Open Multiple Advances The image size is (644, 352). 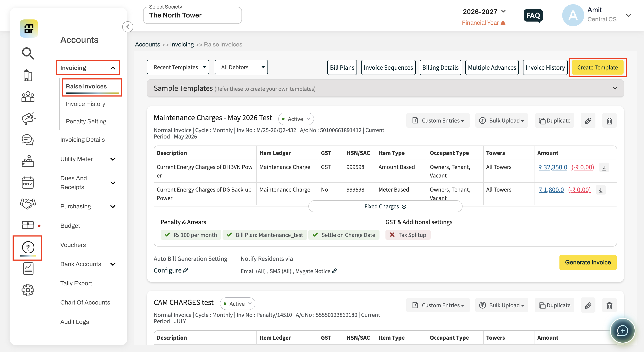click(492, 68)
